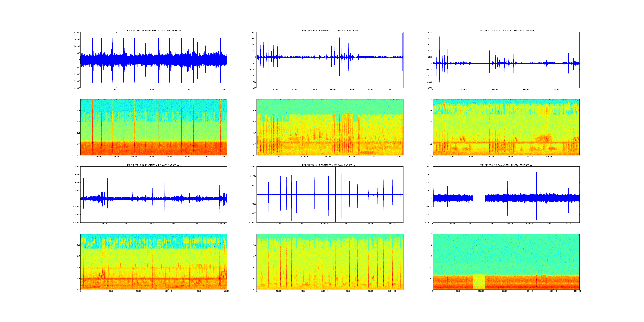Select the RN13826.wav waveform plot

(x=153, y=60)
